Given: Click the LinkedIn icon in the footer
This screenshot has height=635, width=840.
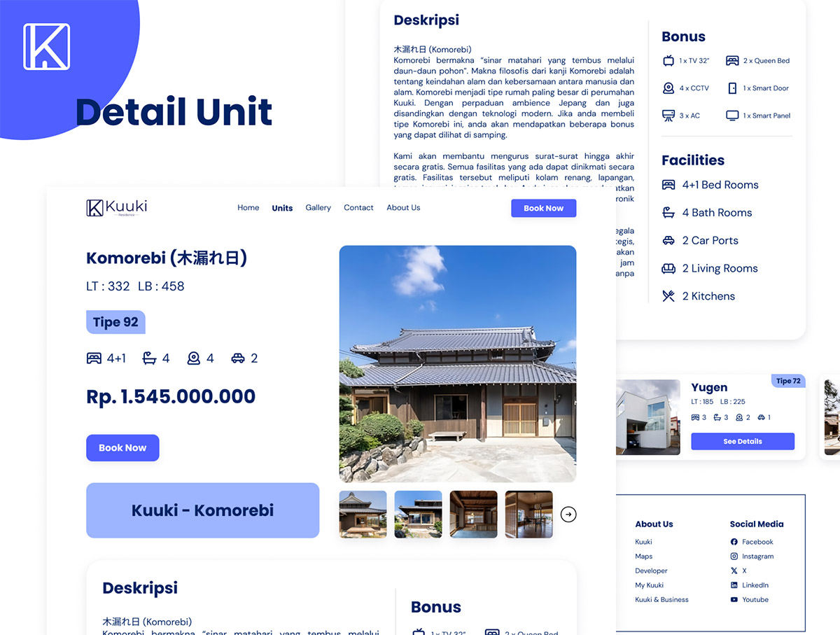Looking at the screenshot, I should click(x=734, y=585).
